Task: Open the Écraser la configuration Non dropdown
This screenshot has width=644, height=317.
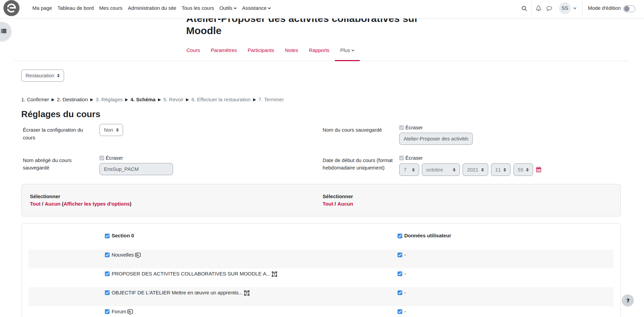Action: (x=111, y=130)
